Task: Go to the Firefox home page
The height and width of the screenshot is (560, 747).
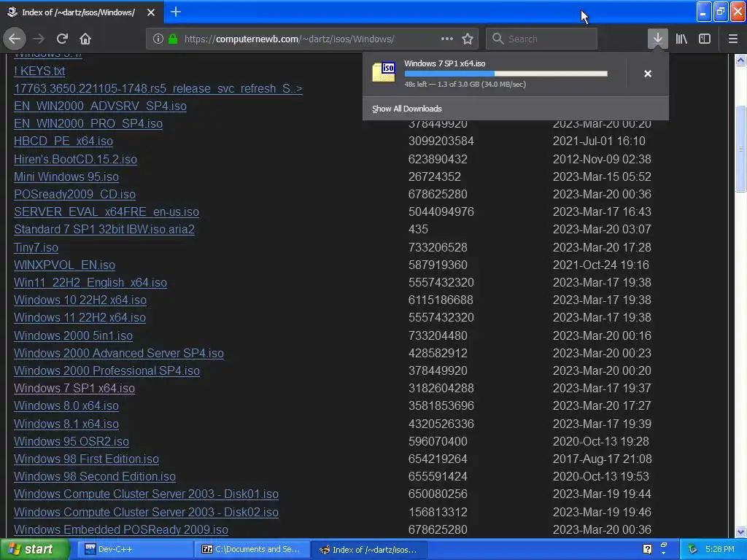Action: coord(85,39)
